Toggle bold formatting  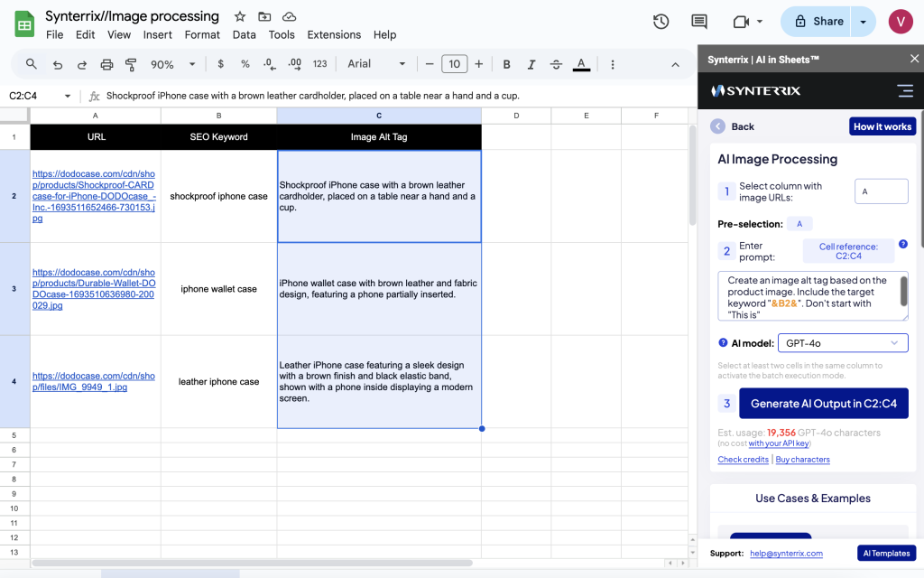tap(506, 64)
